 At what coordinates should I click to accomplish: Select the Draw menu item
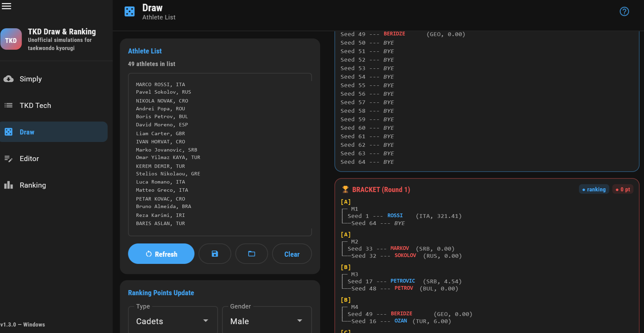pos(54,132)
